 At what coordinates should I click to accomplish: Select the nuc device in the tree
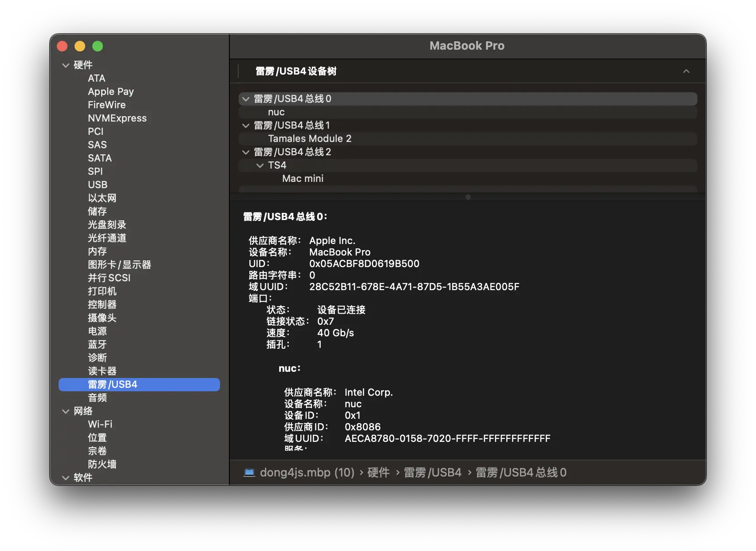point(276,112)
